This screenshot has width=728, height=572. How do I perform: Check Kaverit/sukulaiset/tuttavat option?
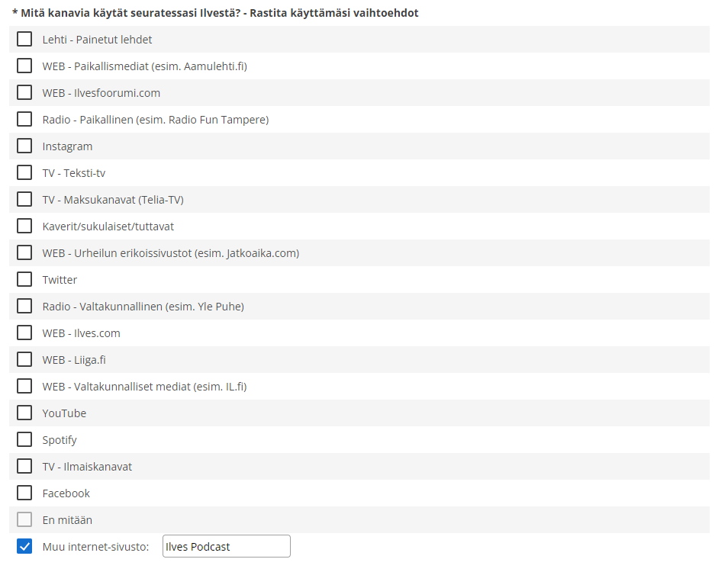[24, 226]
